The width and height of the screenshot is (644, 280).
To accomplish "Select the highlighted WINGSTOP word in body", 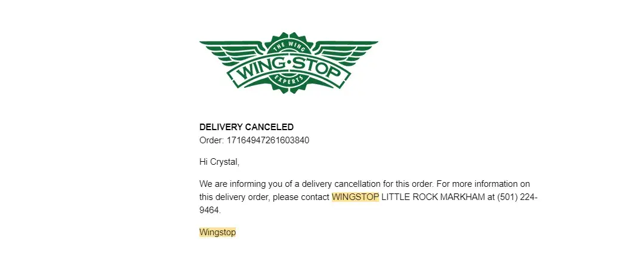I will tap(355, 197).
